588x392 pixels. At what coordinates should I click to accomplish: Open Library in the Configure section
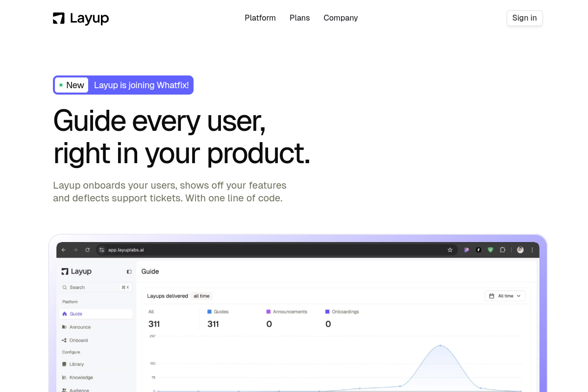pyautogui.click(x=73, y=364)
